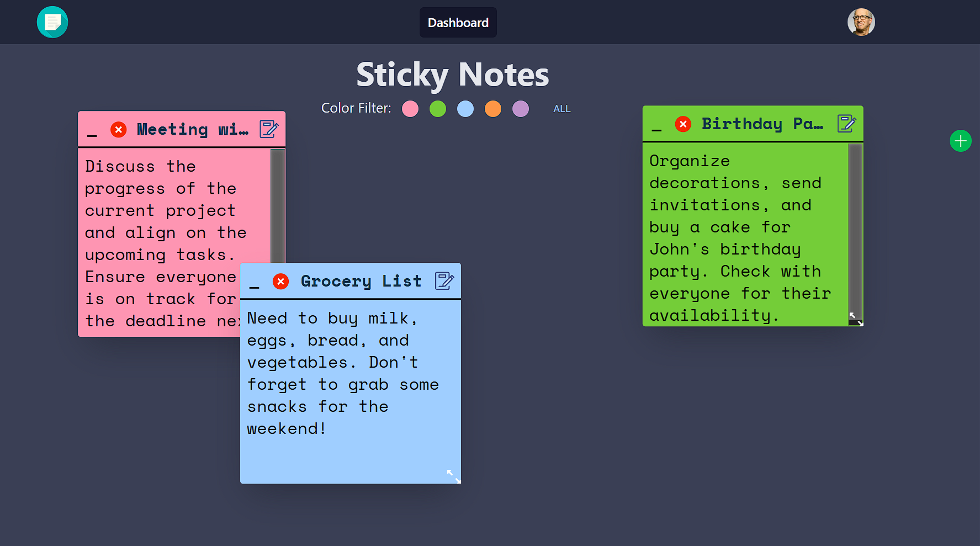The height and width of the screenshot is (546, 980).
Task: Edit the Birthday Party note
Action: (847, 124)
